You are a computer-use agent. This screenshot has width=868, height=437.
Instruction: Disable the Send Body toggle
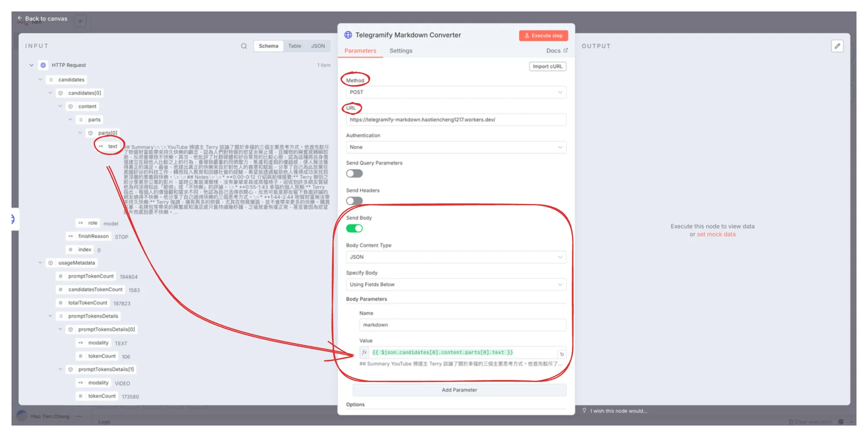[x=354, y=228]
